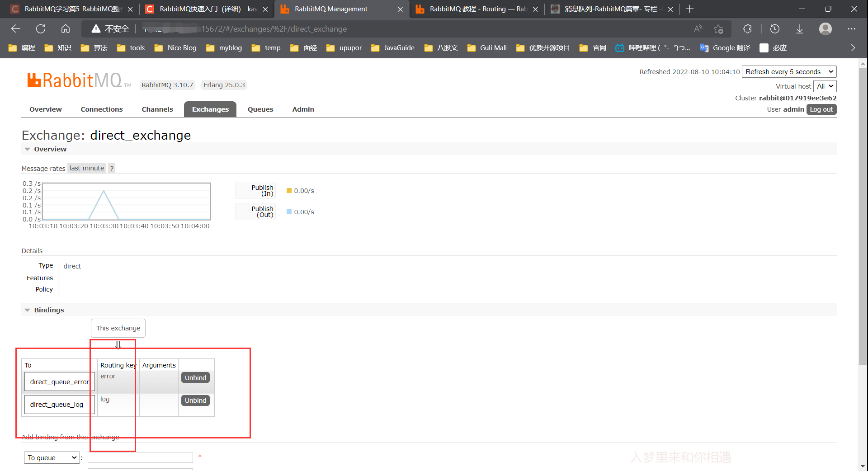
Task: Open the 算法 bookmark folder
Action: click(94, 48)
